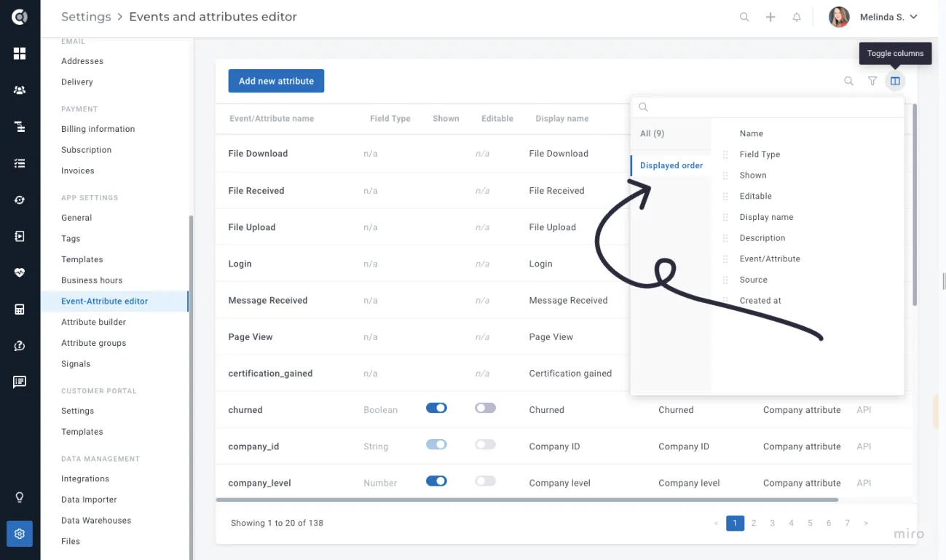This screenshot has width=946, height=560.
Task: Toggle the Shown switch for company_level
Action: (x=436, y=481)
